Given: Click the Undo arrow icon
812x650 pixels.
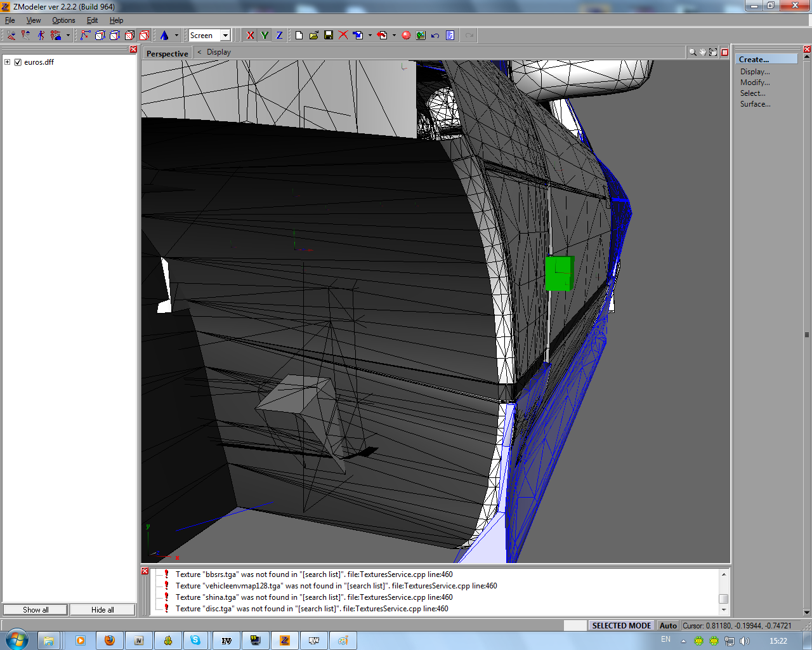Looking at the screenshot, I should tap(435, 36).
